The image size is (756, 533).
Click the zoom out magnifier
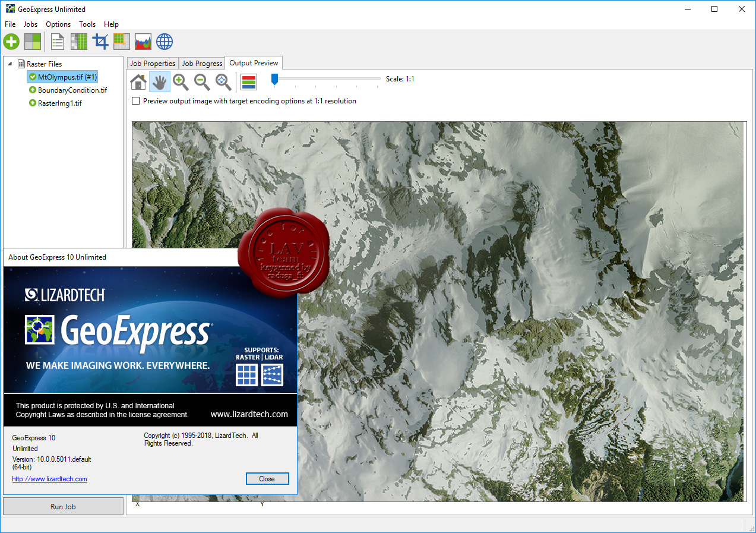coord(202,82)
